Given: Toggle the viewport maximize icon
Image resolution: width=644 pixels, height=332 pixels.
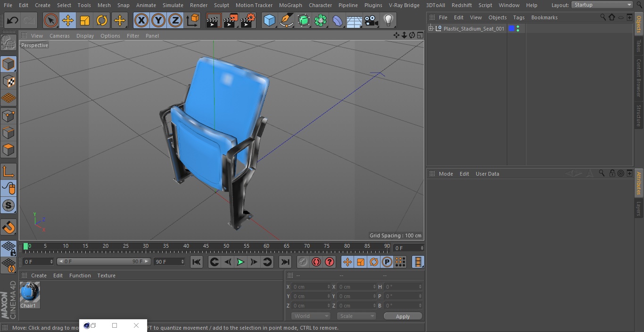Looking at the screenshot, I should 420,35.
